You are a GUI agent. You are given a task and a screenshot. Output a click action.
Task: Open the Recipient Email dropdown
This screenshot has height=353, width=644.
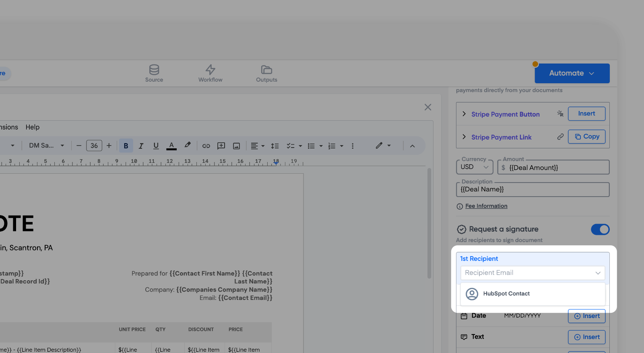[533, 273]
